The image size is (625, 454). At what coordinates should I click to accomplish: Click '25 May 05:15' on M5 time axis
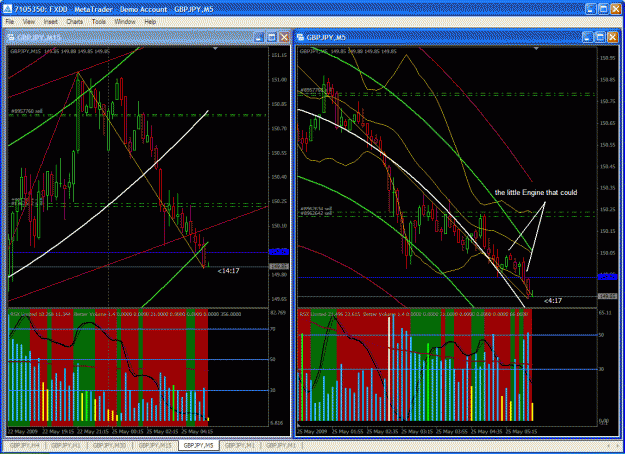click(x=521, y=432)
